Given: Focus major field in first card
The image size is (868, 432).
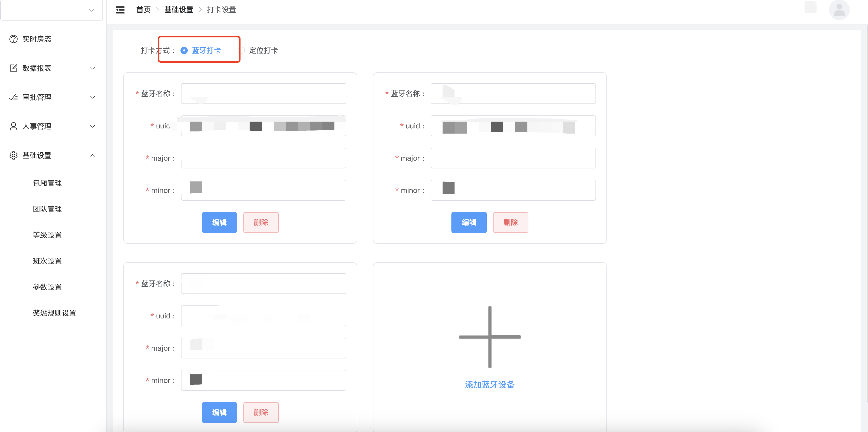Looking at the screenshot, I should tap(263, 158).
